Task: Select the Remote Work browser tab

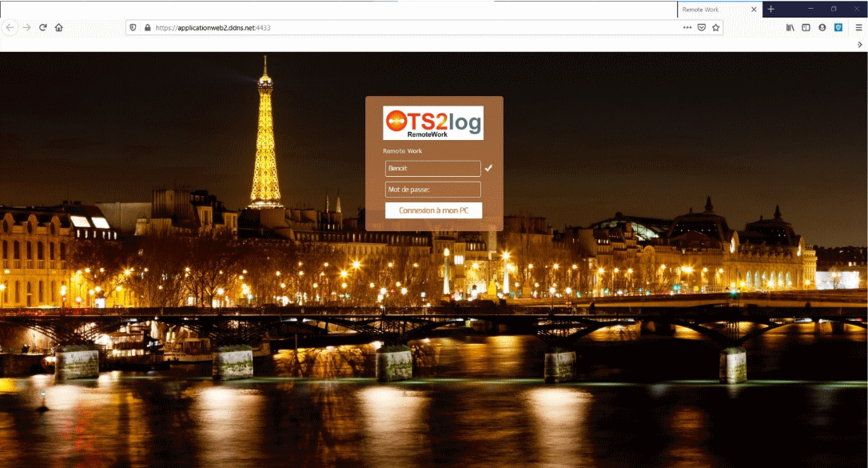Action: (719, 10)
